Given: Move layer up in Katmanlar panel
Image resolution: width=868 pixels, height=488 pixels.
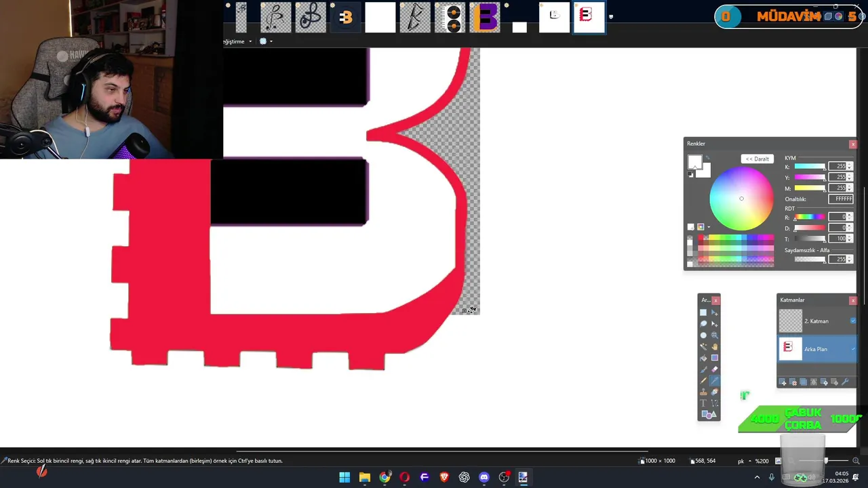Looking at the screenshot, I should tap(824, 382).
